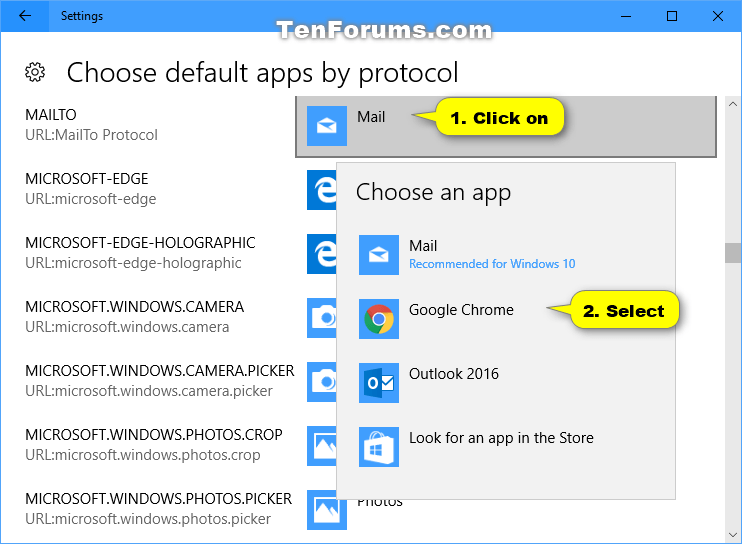This screenshot has height=544, width=742.
Task: Click the MICROSOFT.WINDOWS.PHOTOS.PICKER protocol label
Action: click(x=159, y=499)
